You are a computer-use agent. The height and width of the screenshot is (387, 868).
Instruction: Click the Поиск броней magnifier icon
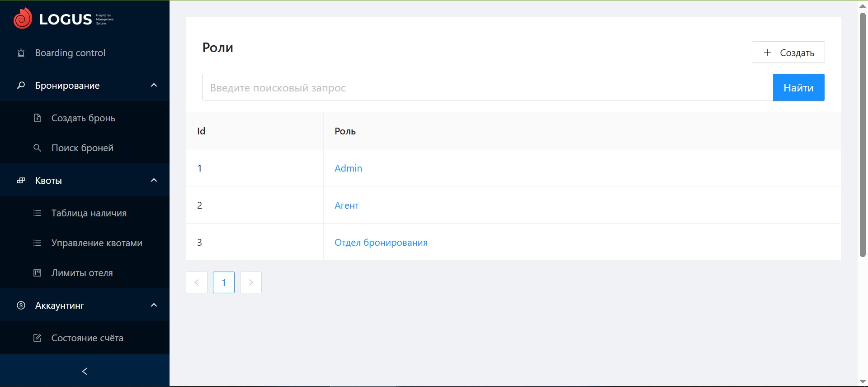point(38,148)
